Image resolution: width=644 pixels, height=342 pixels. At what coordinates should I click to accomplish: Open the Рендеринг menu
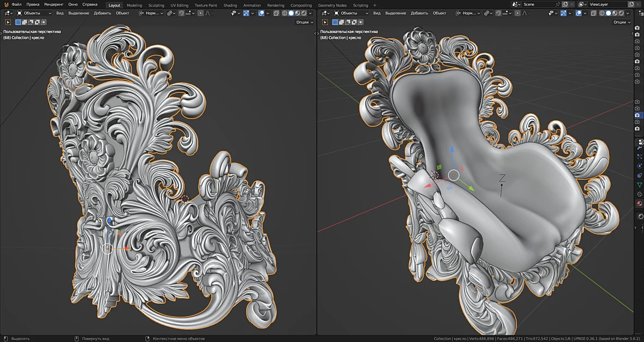(54, 4)
